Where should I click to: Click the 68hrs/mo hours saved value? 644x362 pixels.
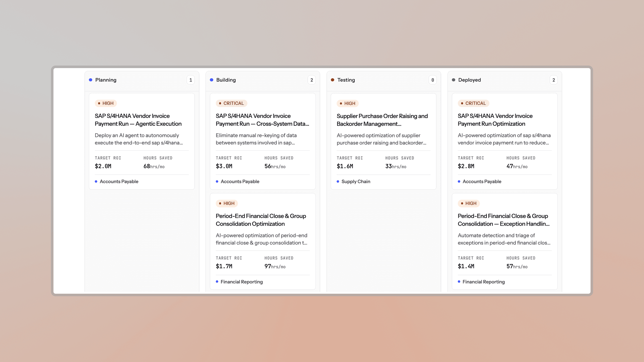pos(154,166)
